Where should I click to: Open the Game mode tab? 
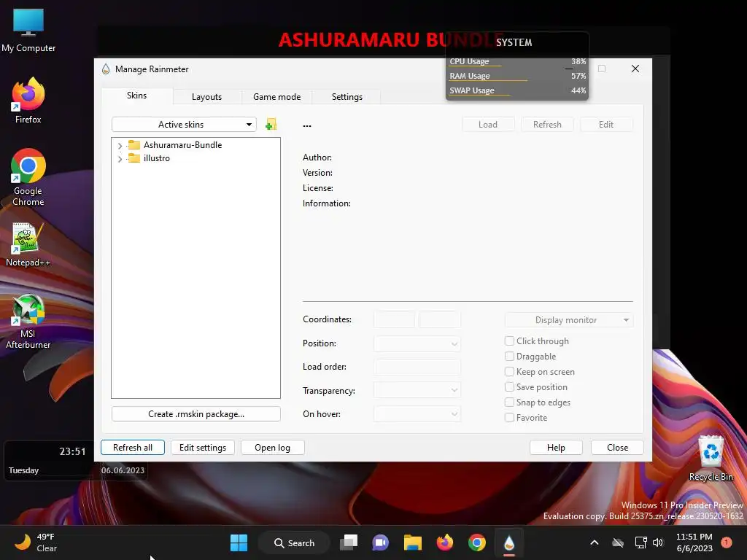point(276,97)
